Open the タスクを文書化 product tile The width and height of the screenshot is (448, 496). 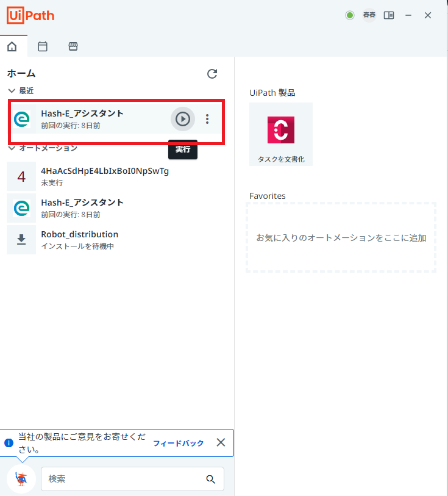coord(281,134)
